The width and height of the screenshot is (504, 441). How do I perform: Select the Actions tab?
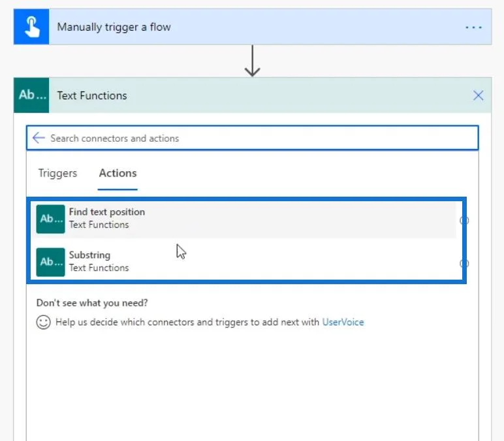point(118,173)
